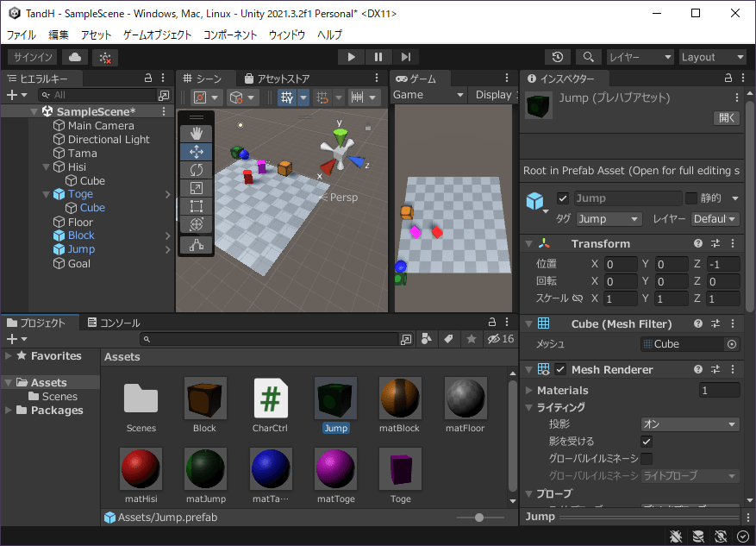Filter Project assets by label icon
The image size is (756, 546).
448,339
